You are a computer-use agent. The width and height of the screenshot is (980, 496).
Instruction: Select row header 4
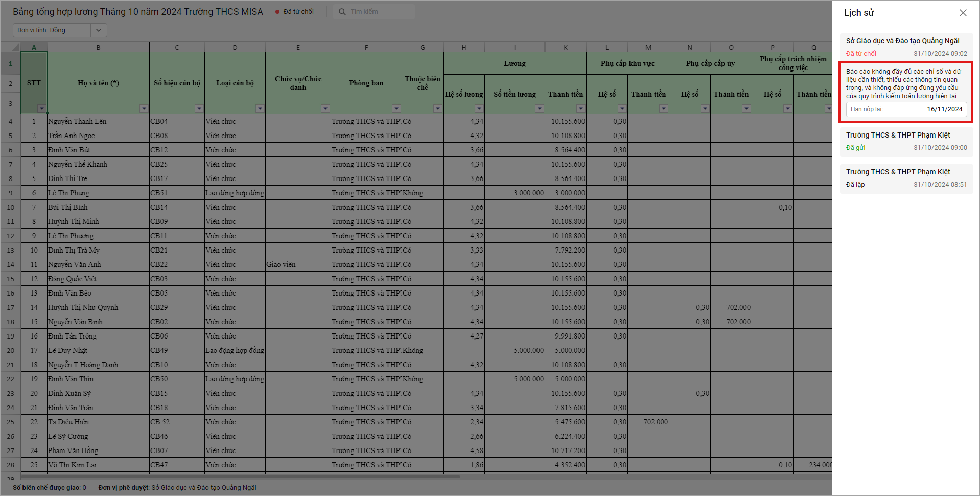pyautogui.click(x=10, y=122)
